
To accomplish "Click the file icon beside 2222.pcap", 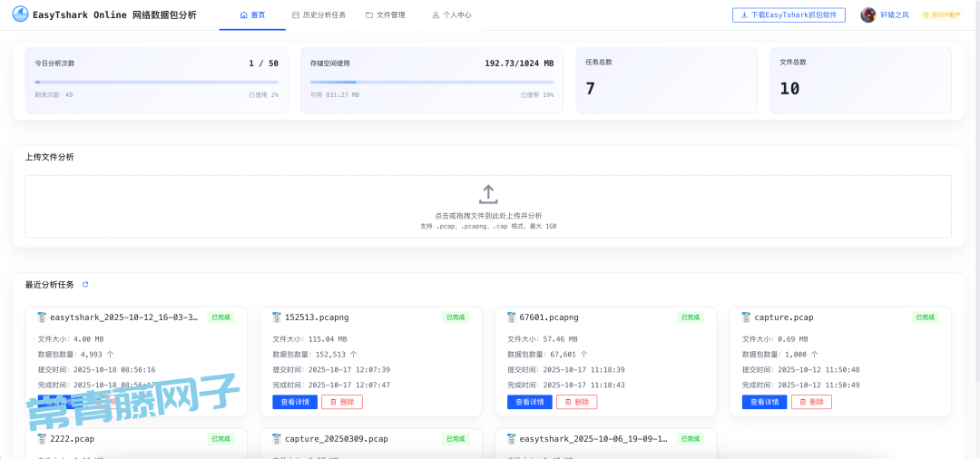I will tap(42, 439).
